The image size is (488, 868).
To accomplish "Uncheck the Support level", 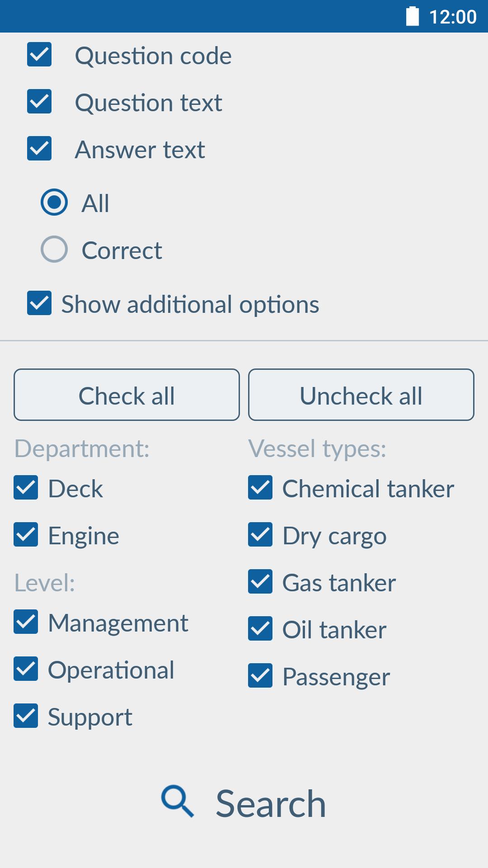I will point(26,716).
